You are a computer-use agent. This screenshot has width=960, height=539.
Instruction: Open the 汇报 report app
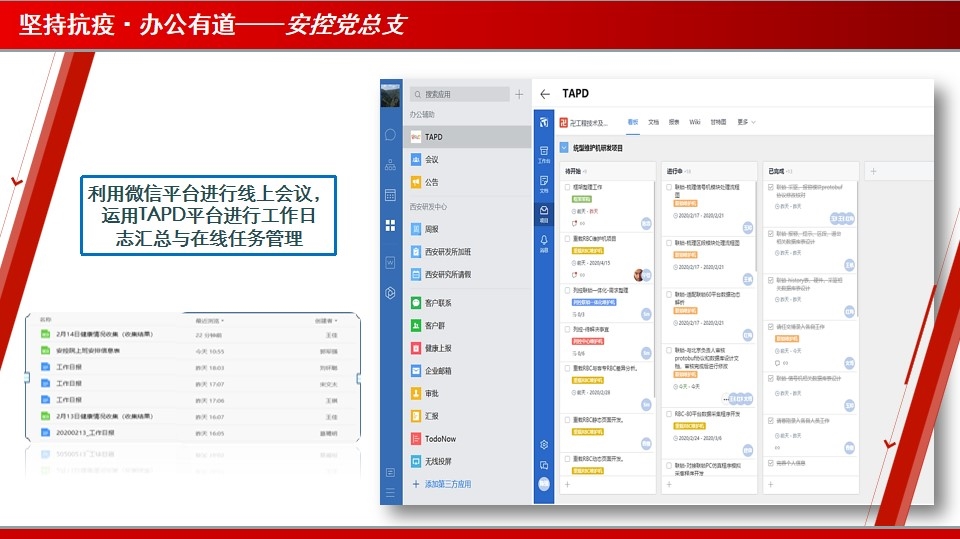(467, 416)
